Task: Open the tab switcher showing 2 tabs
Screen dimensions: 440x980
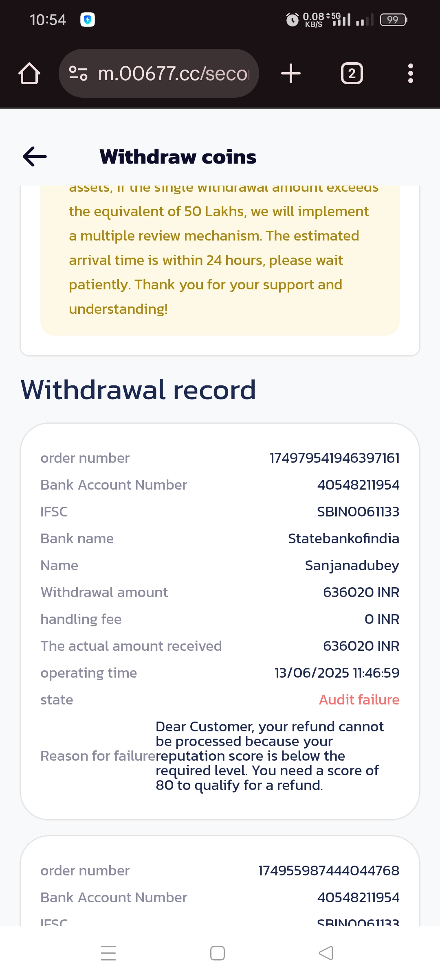Action: [352, 74]
